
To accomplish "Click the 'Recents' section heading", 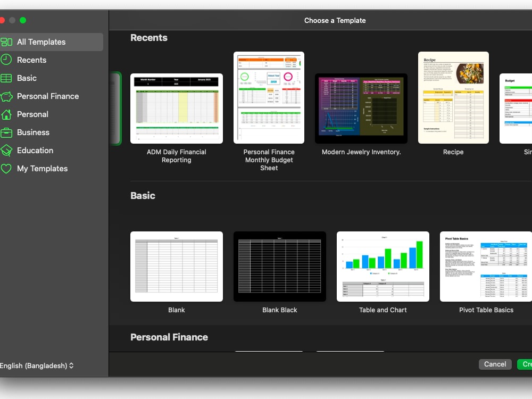I will (149, 38).
